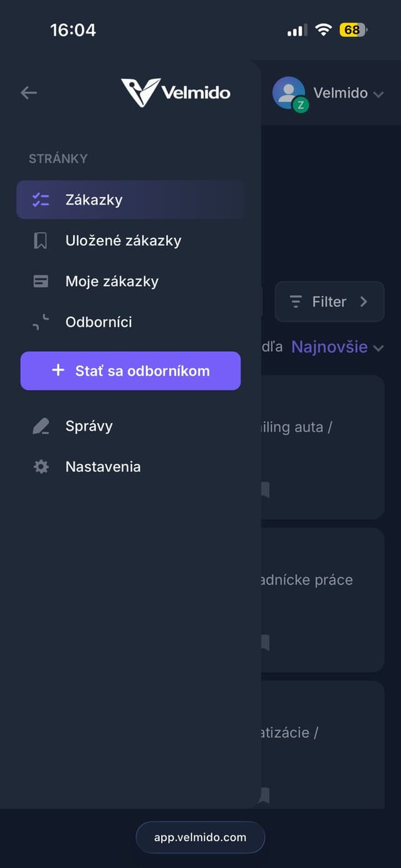This screenshot has width=401, height=868.
Task: Click the Odborníci branch icon
Action: coord(40,322)
